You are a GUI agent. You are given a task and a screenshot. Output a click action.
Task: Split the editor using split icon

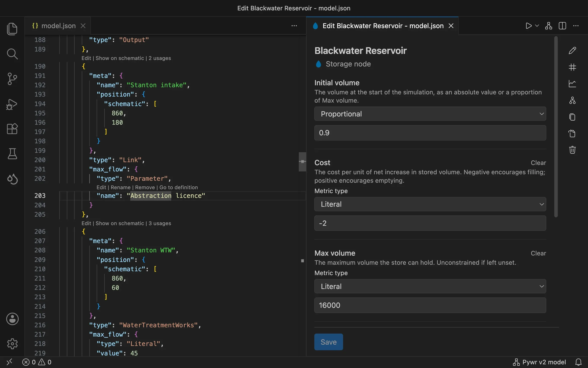(x=562, y=26)
